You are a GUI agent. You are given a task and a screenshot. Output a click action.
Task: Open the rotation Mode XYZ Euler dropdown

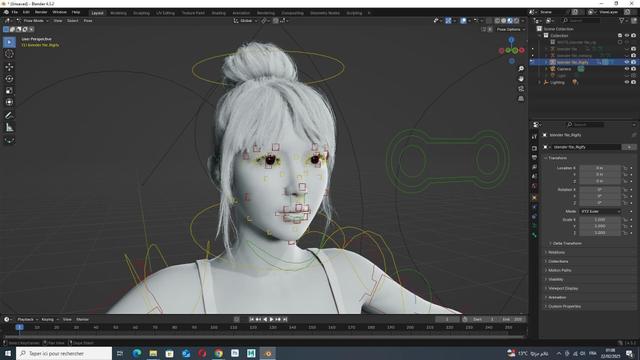(600, 211)
